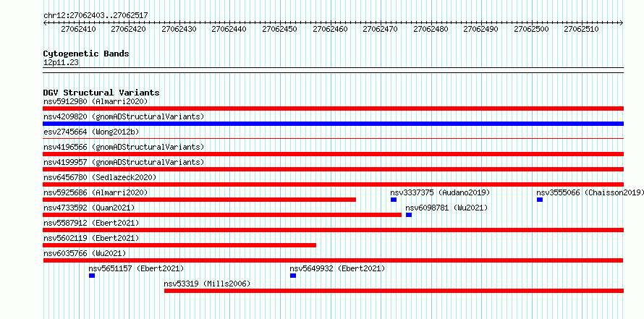Click the nsv4733592 (Quan2021) variant bar
The height and width of the screenshot is (319, 644).
(x=222, y=215)
